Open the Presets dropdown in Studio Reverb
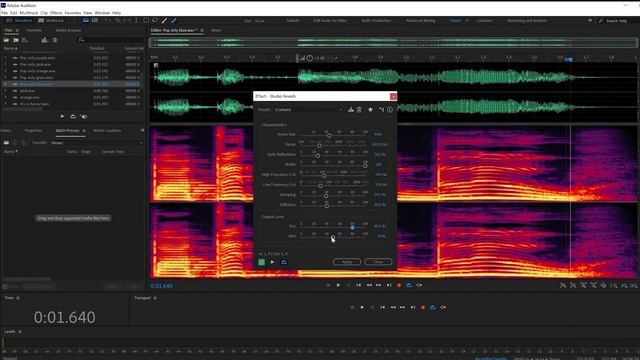The width and height of the screenshot is (640, 360). point(308,109)
